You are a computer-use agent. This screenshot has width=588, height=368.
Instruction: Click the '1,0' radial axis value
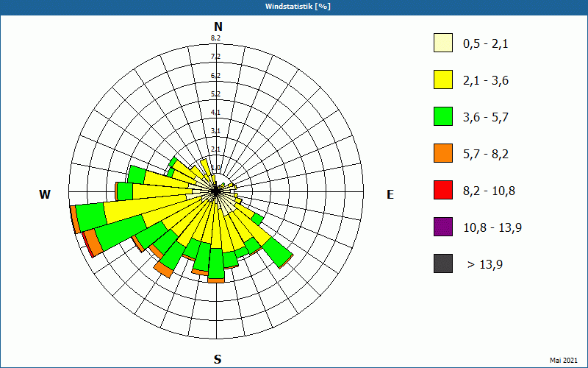[215, 168]
